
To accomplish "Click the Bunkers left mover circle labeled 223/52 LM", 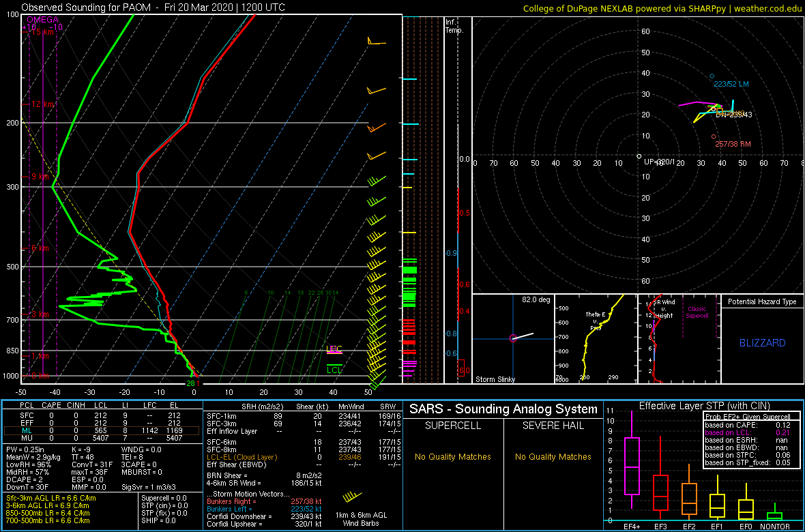I will pos(712,76).
